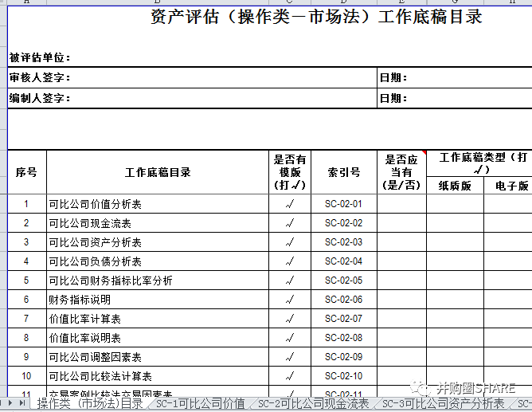Follow the SC-02-05 index link

pos(343,281)
